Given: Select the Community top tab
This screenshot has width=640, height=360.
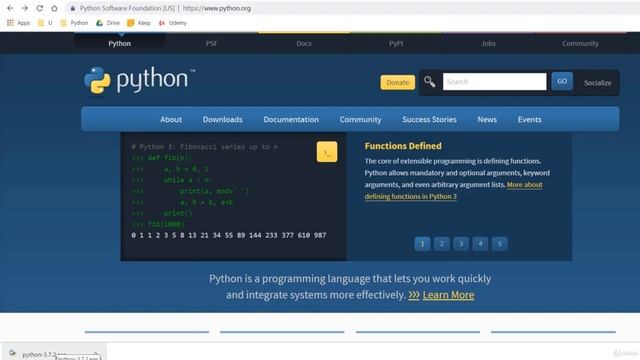Looking at the screenshot, I should click(x=580, y=43).
